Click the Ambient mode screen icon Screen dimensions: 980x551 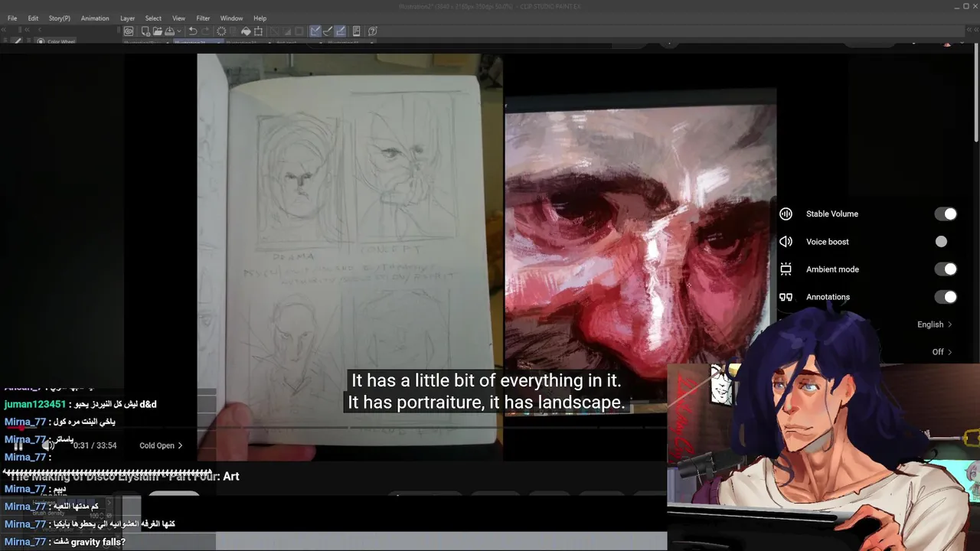(x=786, y=269)
